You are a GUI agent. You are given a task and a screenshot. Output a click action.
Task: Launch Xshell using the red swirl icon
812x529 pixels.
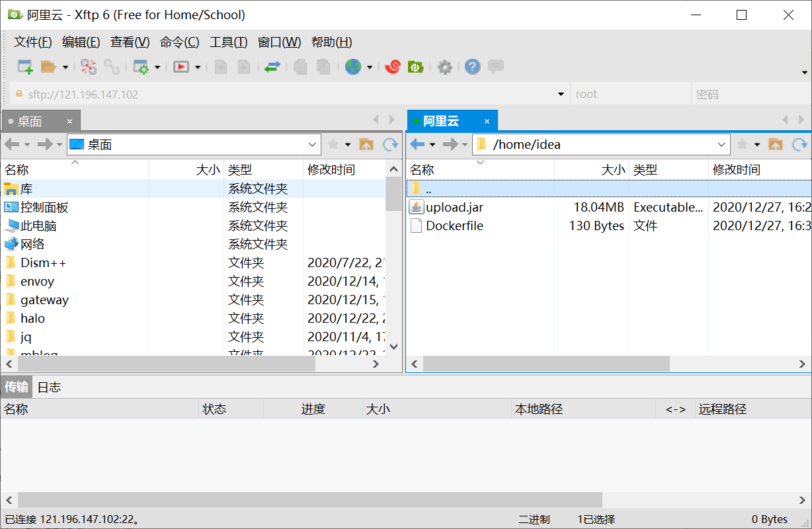393,67
